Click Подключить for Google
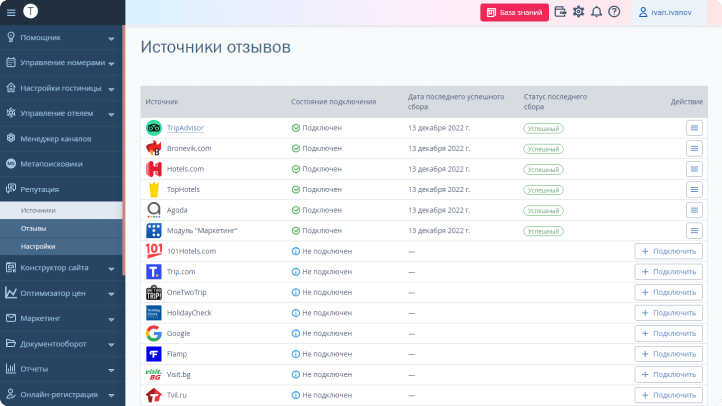The height and width of the screenshot is (406, 722). click(x=669, y=333)
